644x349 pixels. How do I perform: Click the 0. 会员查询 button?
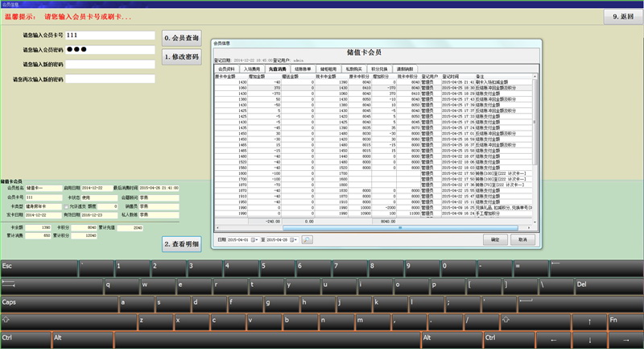click(x=182, y=38)
